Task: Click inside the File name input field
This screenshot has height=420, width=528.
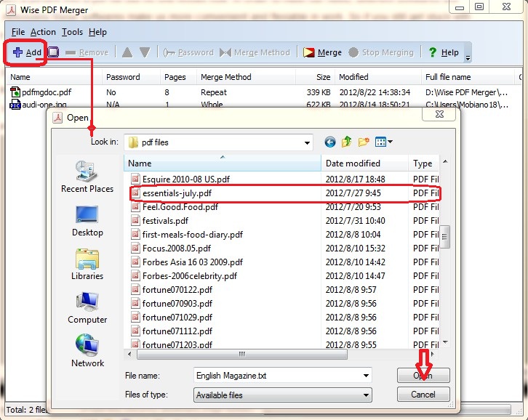Action: tap(277, 376)
